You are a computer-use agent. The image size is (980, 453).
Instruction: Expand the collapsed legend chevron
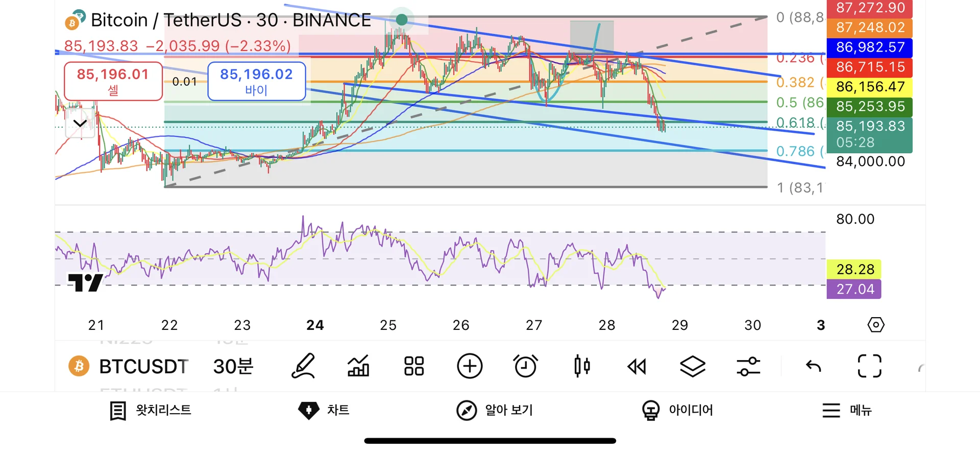[80, 123]
